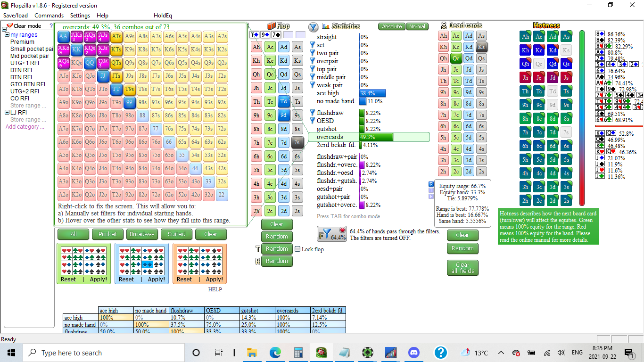
Task: Click the Dead cards skull icon
Action: [x=444, y=25]
